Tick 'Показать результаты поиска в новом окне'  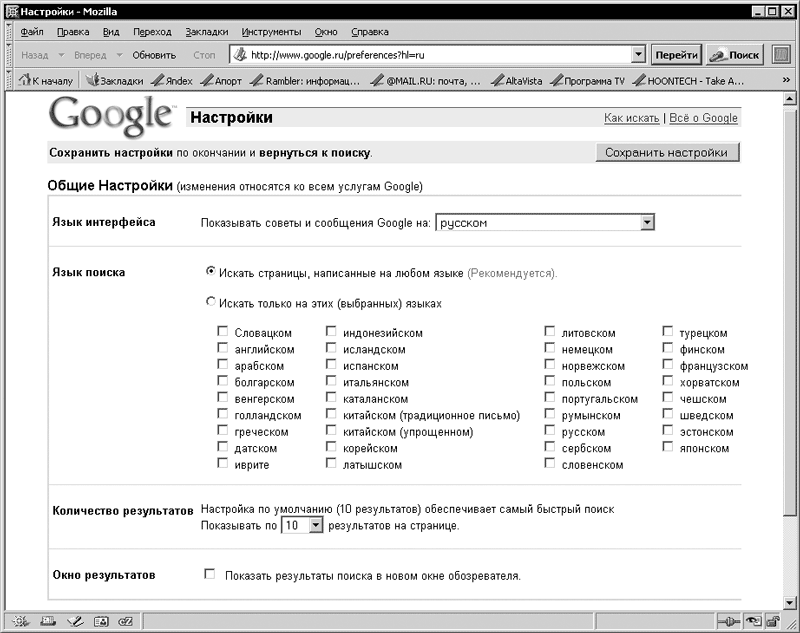coord(210,575)
